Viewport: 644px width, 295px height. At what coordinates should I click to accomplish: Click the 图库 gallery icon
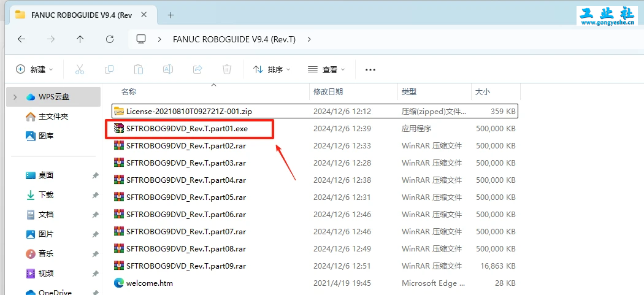31,136
